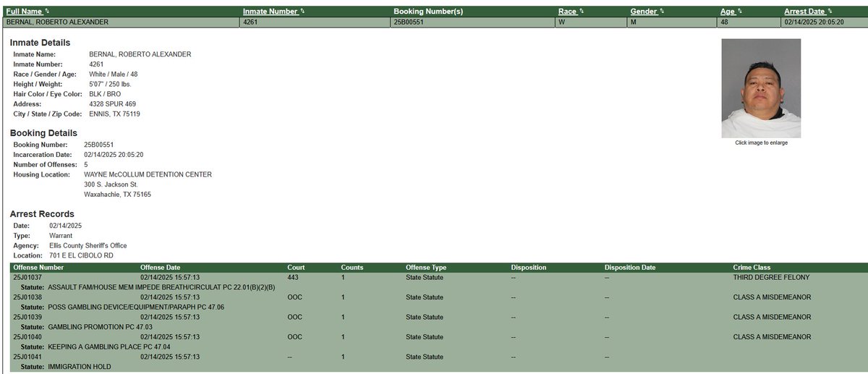868x374 pixels.
Task: Click arrest date 02/14/2025 20:05:20 in summary row
Action: pyautogui.click(x=814, y=22)
